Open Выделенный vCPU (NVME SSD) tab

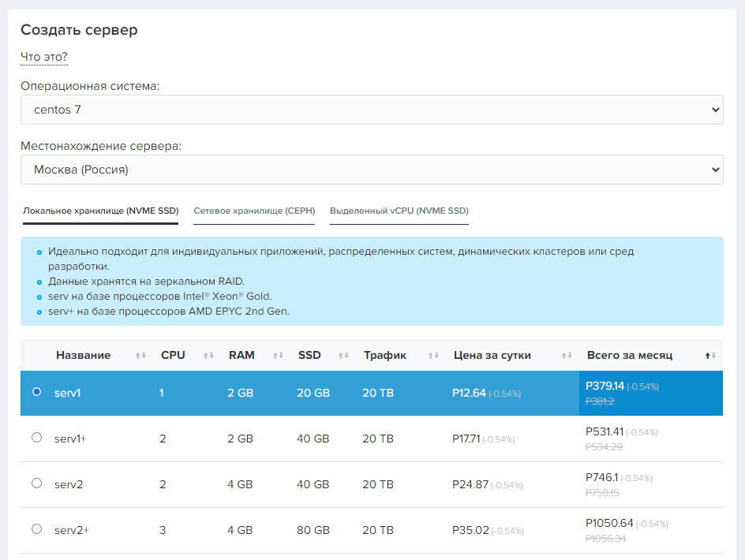point(399,211)
